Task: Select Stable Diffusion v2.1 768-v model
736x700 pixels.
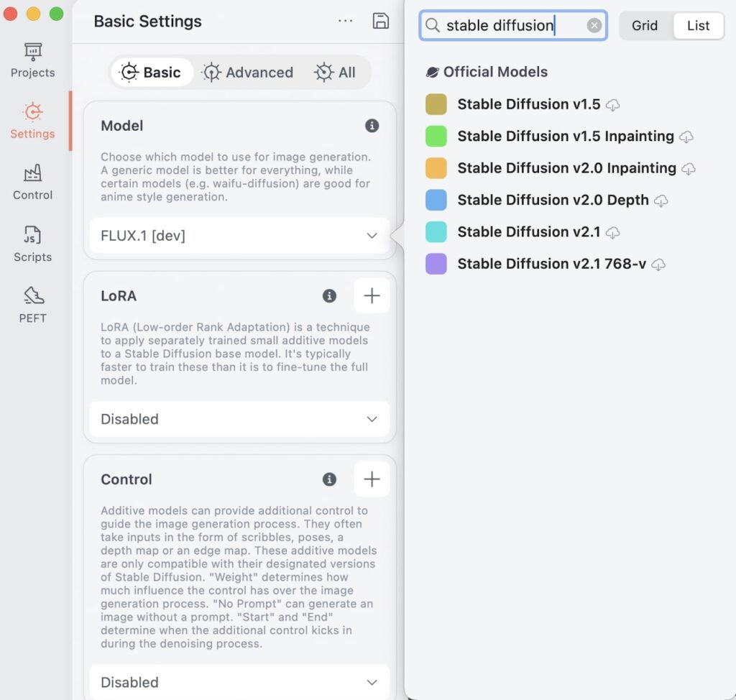Action: pos(551,264)
